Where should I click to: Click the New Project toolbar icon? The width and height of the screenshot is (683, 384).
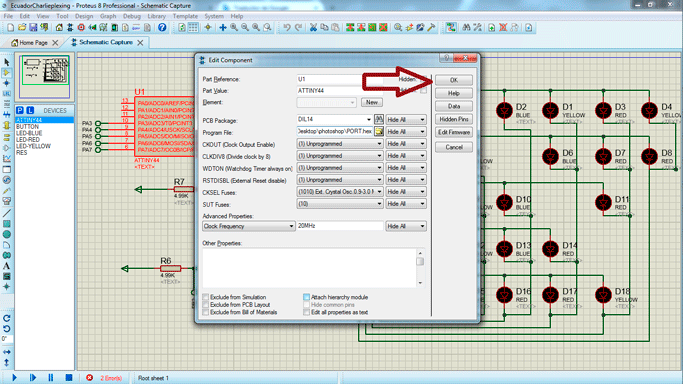10,27
